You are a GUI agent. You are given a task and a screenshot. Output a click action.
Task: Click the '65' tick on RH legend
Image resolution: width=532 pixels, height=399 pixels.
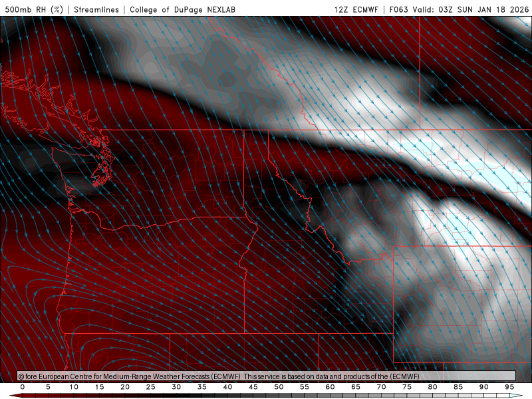click(x=356, y=387)
